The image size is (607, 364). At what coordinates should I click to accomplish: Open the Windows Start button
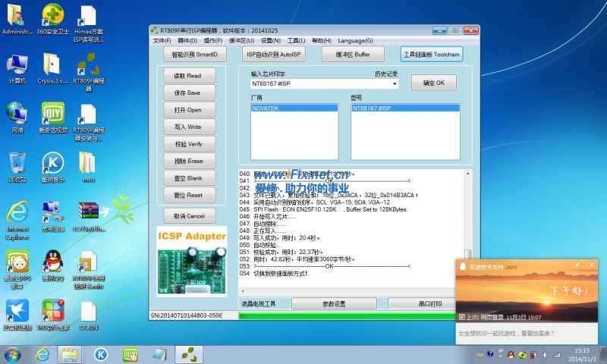[x=12, y=355]
